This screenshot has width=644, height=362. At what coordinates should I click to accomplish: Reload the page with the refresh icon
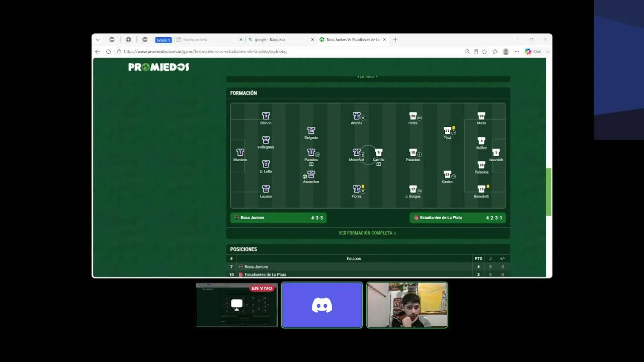pyautogui.click(x=108, y=51)
